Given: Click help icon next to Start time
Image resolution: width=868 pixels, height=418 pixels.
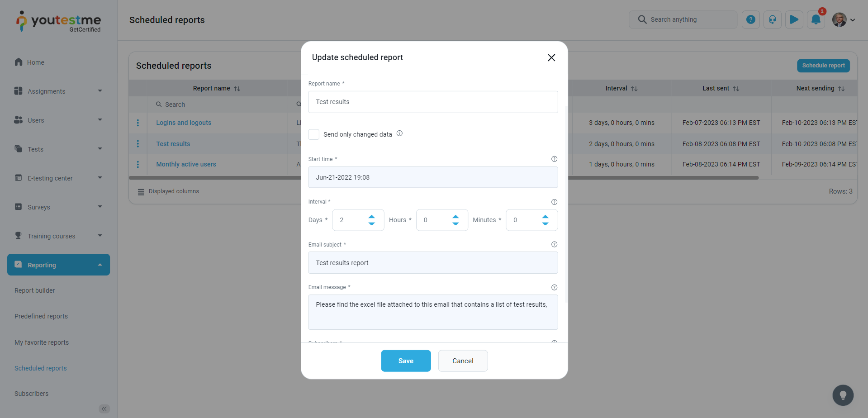Looking at the screenshot, I should click(x=554, y=159).
